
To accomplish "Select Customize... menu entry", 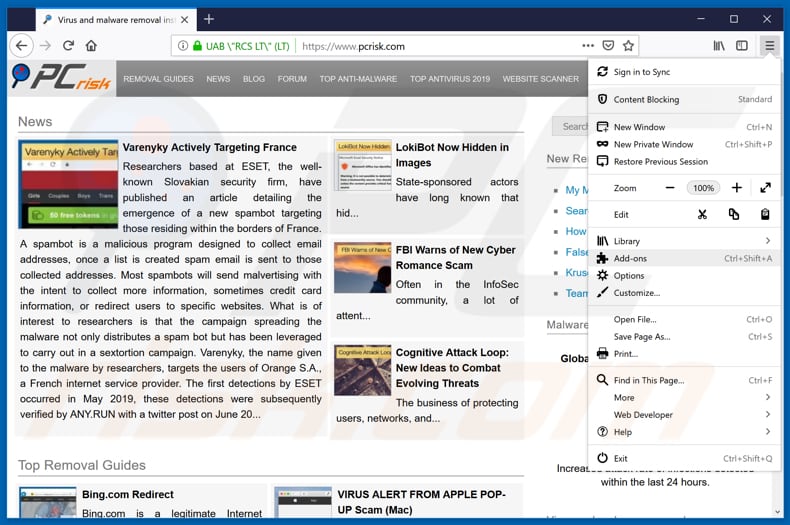I will [x=684, y=293].
